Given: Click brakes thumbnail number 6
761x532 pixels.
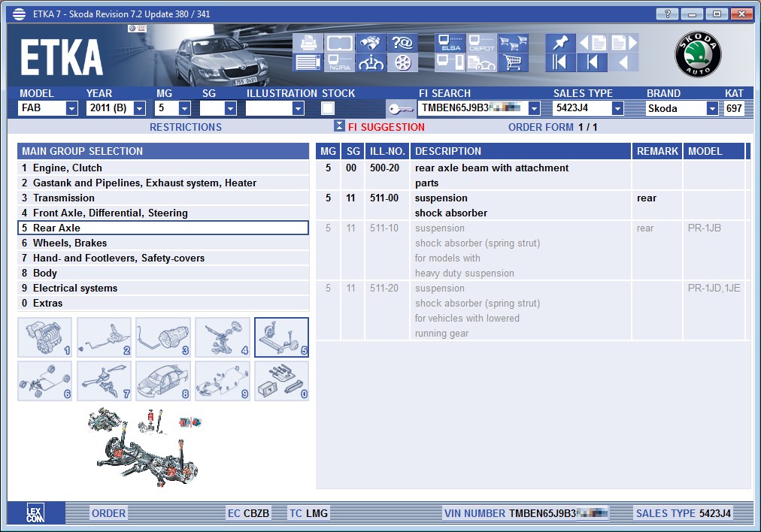Looking at the screenshot, I should pos(44,381).
